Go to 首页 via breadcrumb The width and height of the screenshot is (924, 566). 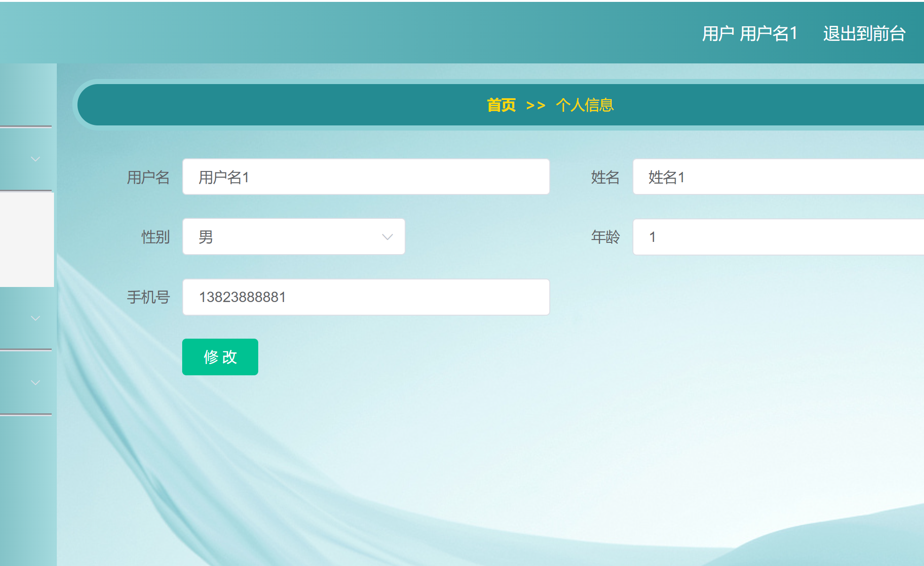point(501,105)
